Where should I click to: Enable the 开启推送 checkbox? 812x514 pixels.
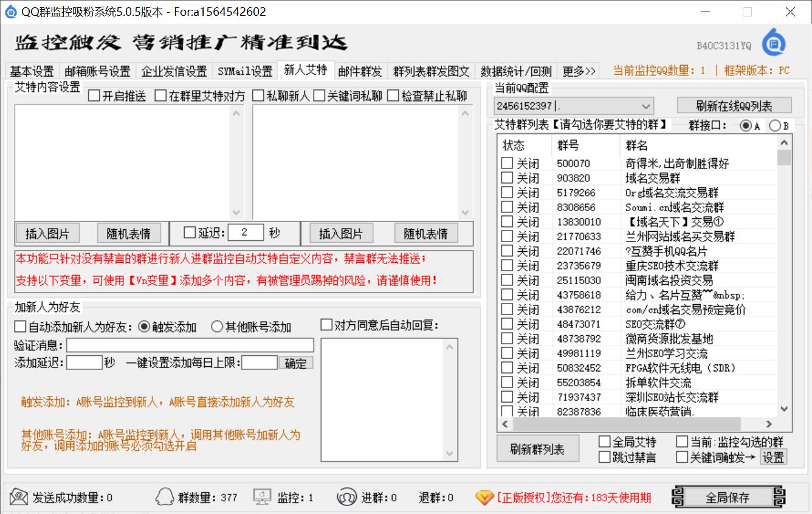click(x=94, y=96)
